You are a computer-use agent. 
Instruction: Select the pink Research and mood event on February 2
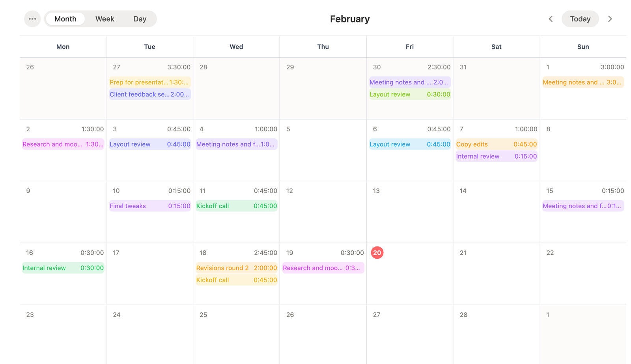[x=63, y=144]
